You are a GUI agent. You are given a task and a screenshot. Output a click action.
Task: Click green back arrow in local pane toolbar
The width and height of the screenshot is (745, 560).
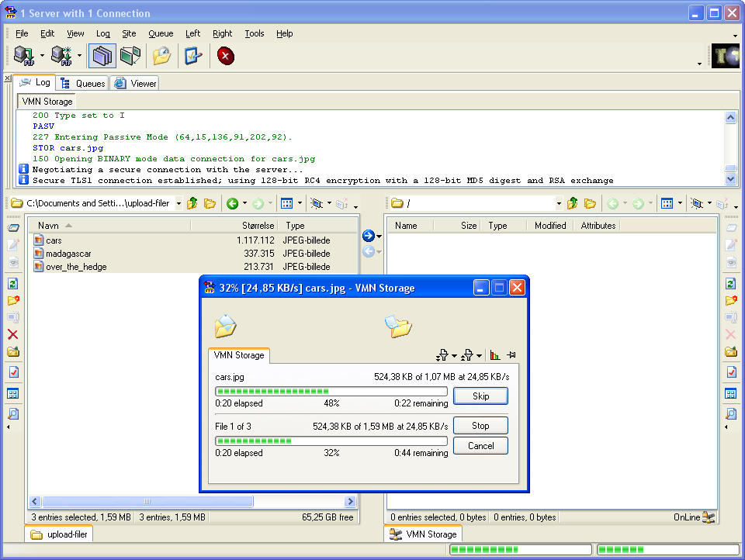(231, 203)
